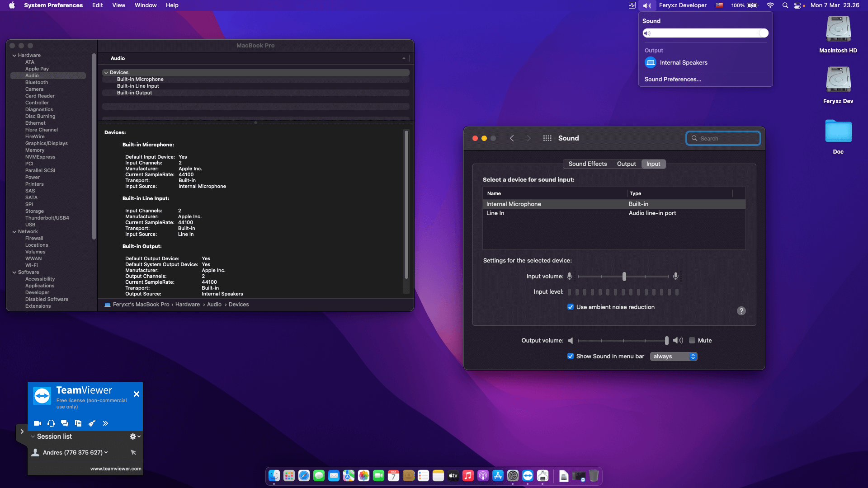Screen dimensions: 868x488
Task: Click the TeamViewer file box icon
Action: pos(78,423)
